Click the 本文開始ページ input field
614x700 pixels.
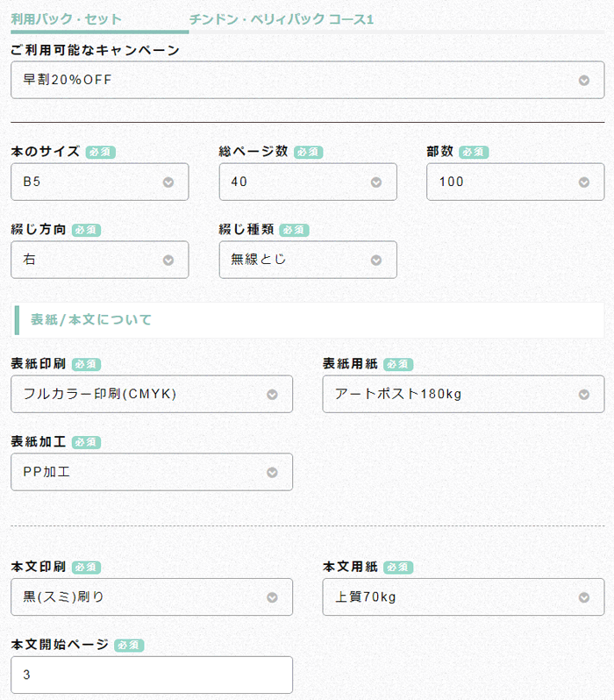(x=152, y=675)
